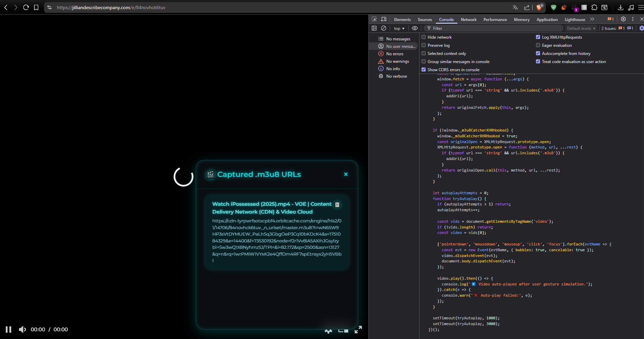The image size is (644, 339).
Task: Open the top context dropdown
Action: pyautogui.click(x=399, y=28)
